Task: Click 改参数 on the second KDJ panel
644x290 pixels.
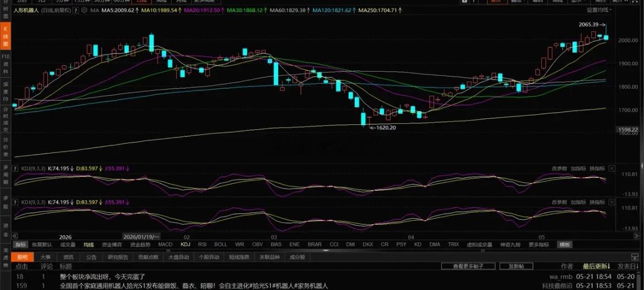Action: tap(559, 202)
